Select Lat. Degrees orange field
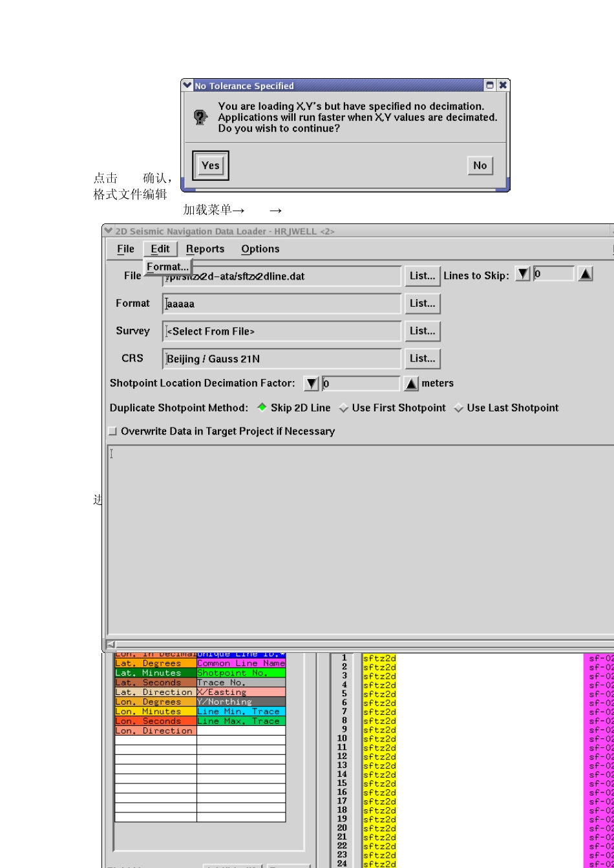614x868 pixels. pos(155,663)
